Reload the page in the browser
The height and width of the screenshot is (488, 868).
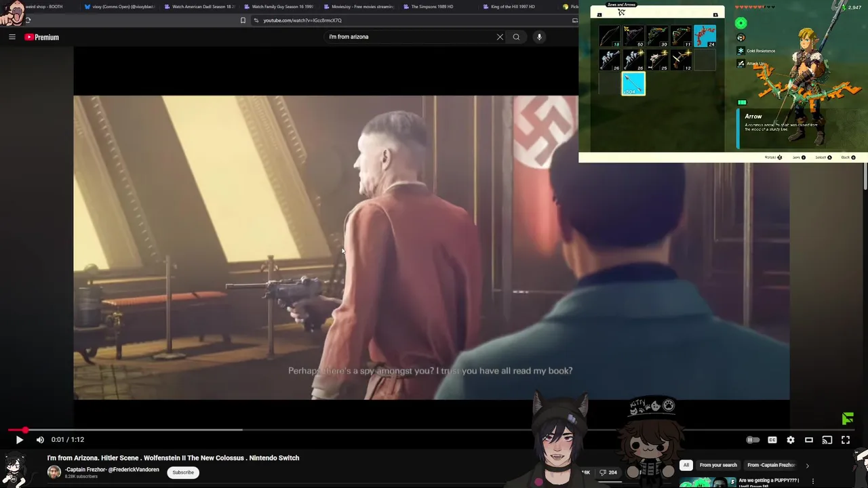coord(28,20)
